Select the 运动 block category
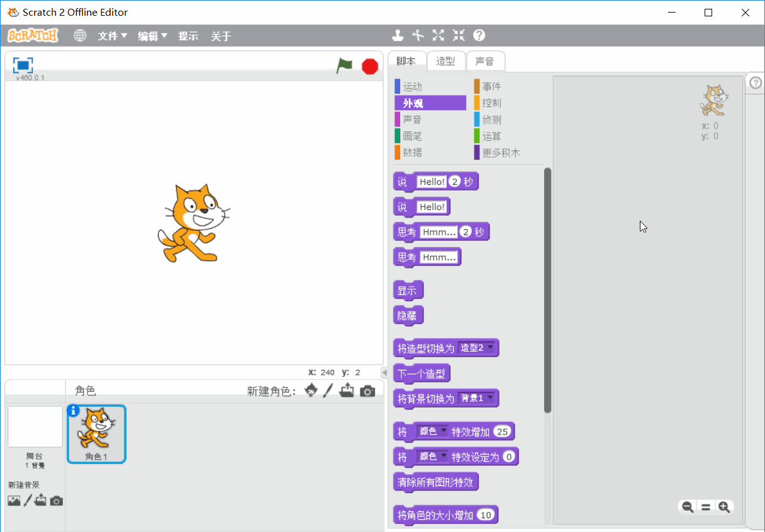Viewport: 765px width, 532px height. 412,87
